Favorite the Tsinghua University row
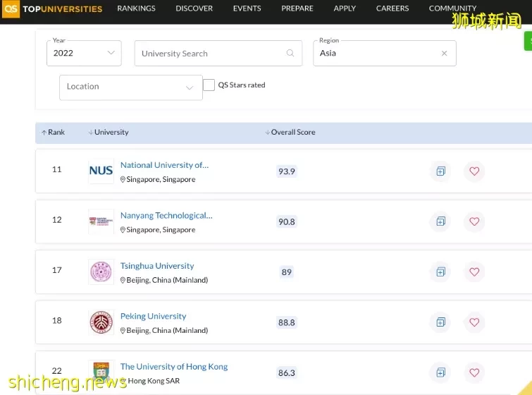This screenshot has width=532, height=395. point(474,272)
